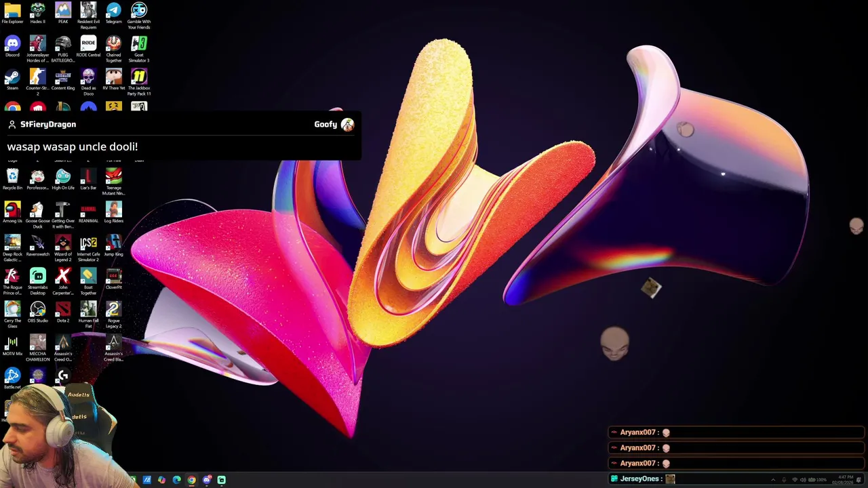The width and height of the screenshot is (868, 488).
Task: Open Assassin's Creed Bla... shortcut
Action: tap(113, 348)
